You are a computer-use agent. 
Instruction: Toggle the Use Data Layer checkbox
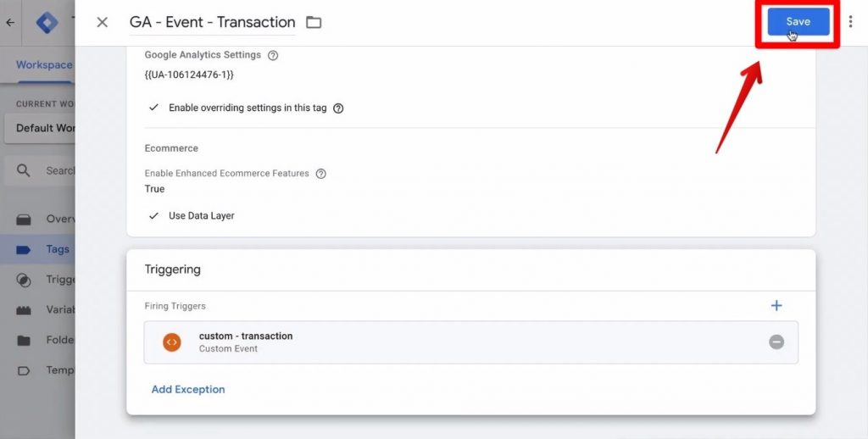click(154, 216)
